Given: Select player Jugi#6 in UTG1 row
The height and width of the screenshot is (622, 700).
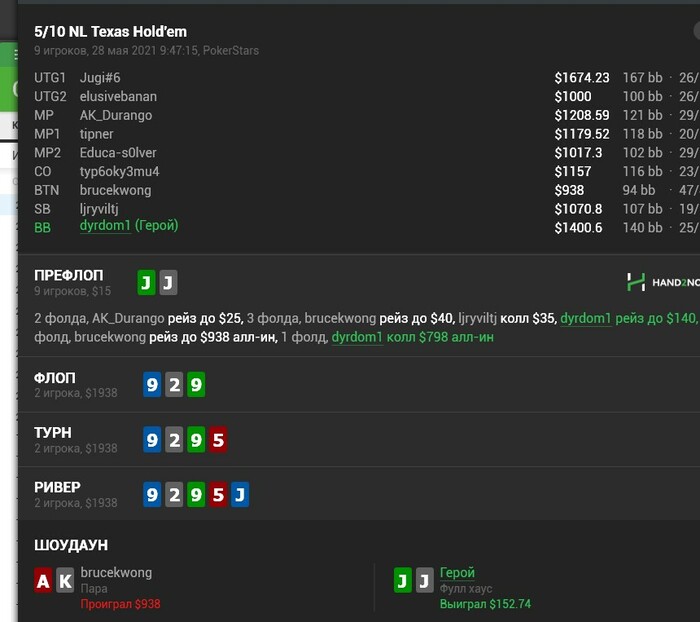Looking at the screenshot, I should pyautogui.click(x=100, y=78).
